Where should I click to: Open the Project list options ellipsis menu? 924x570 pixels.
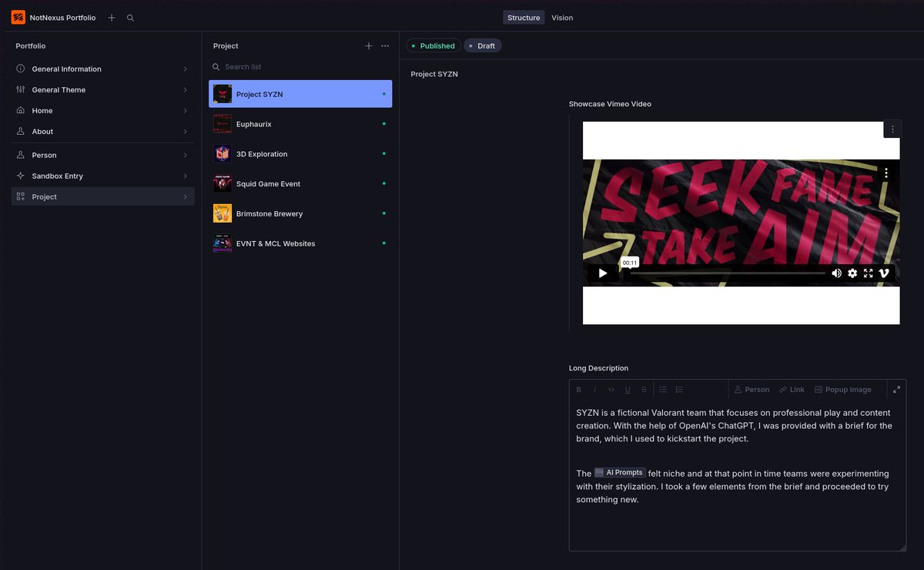click(385, 46)
